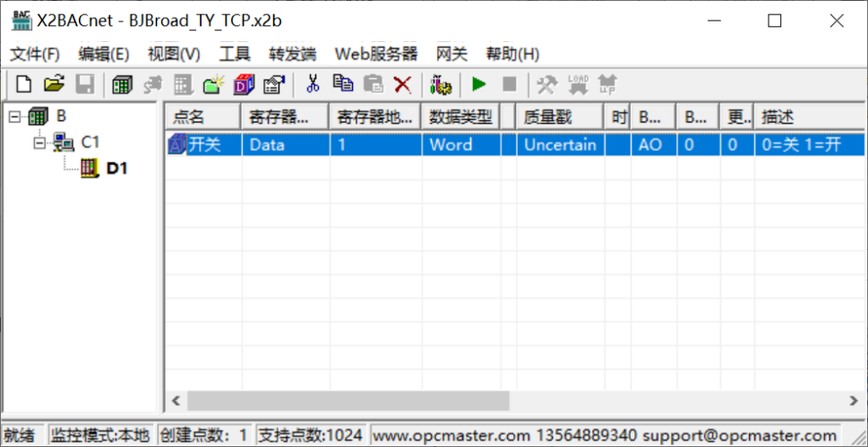Maximize the X2BACnet window
Screen dimensions: 868x447
[775, 21]
